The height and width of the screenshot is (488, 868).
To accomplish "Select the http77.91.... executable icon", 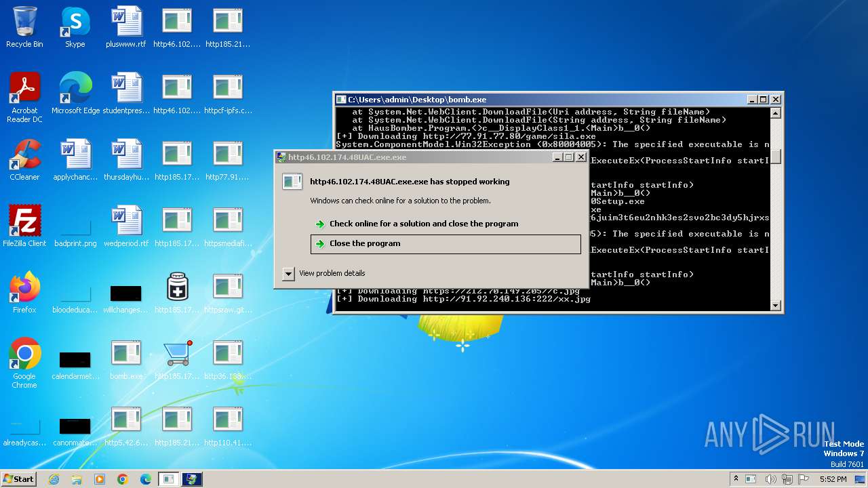I will pyautogui.click(x=228, y=161).
